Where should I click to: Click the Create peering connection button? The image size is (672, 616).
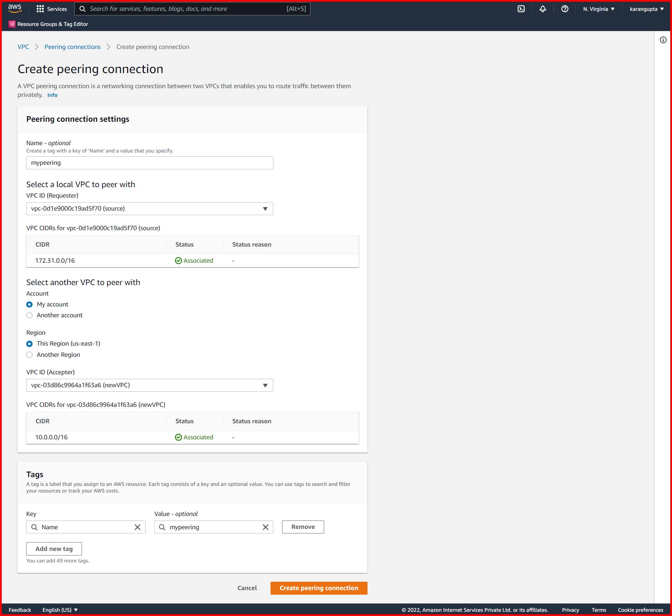[x=318, y=588]
